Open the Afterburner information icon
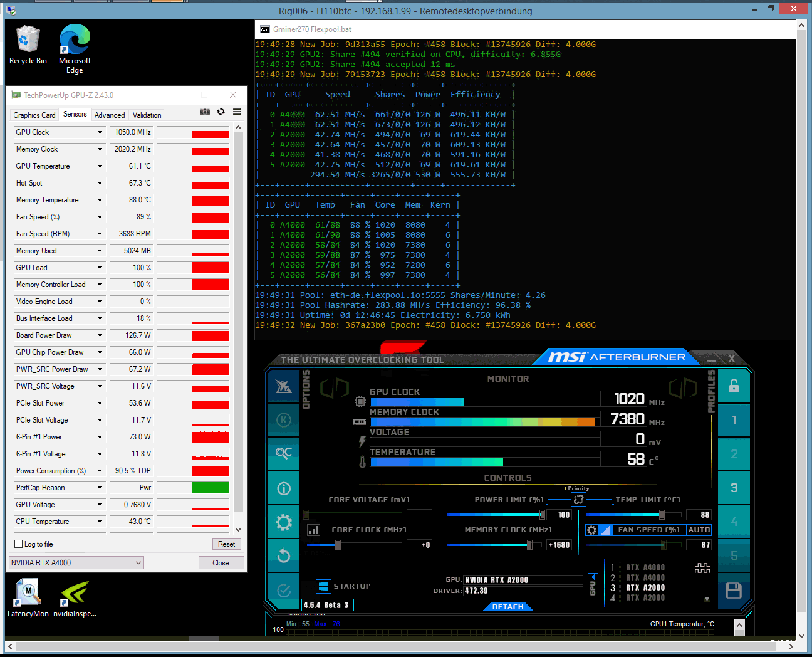Image resolution: width=812 pixels, height=657 pixels. click(x=283, y=488)
